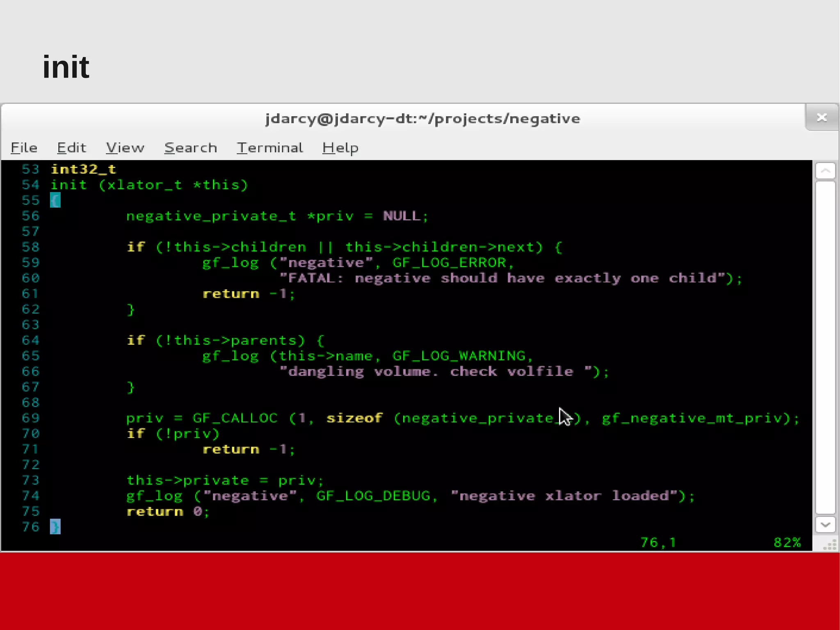Click line number 64 in gutter
Image resolution: width=840 pixels, height=630 pixels.
(x=30, y=340)
